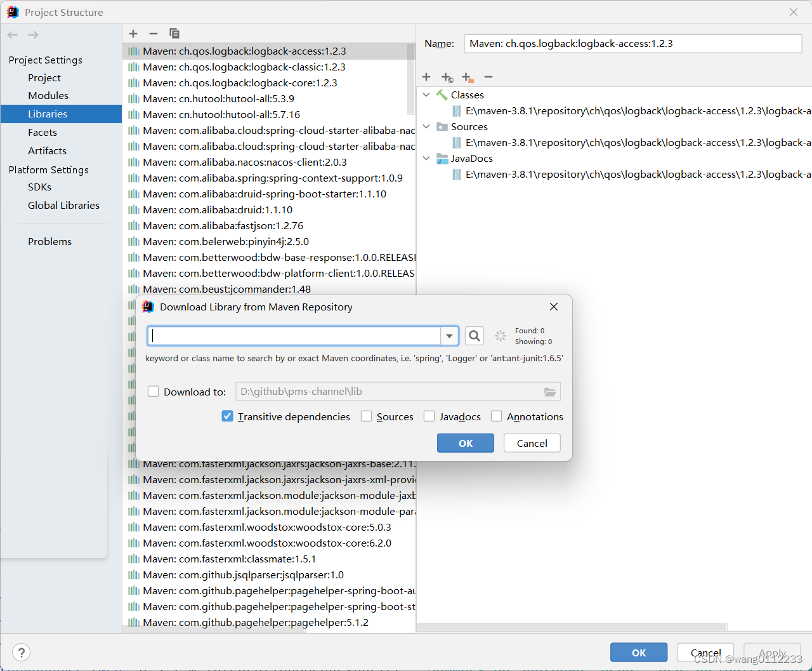812x671 pixels.
Task: Click the copy library icon in the toolbar
Action: click(174, 33)
